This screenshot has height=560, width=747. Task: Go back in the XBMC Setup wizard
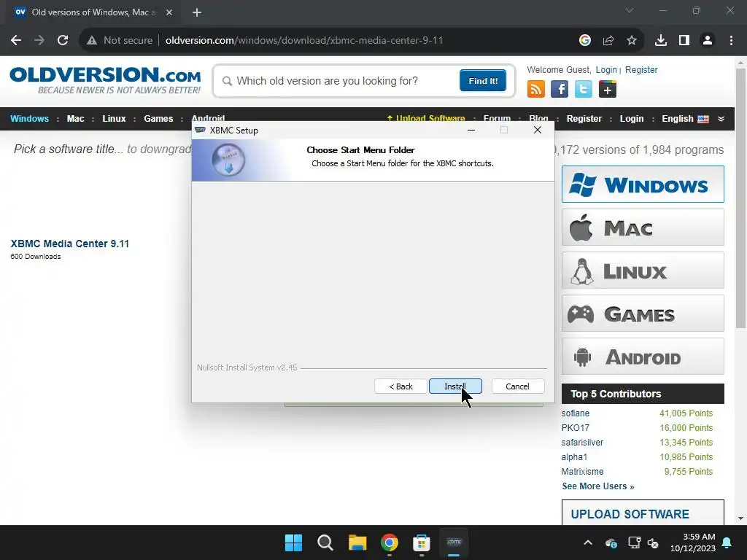click(x=400, y=386)
